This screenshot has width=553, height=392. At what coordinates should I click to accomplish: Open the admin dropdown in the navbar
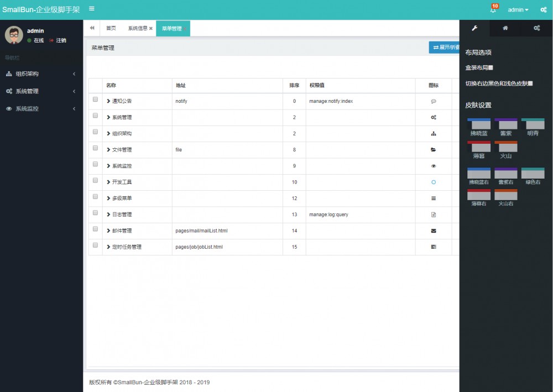click(517, 9)
